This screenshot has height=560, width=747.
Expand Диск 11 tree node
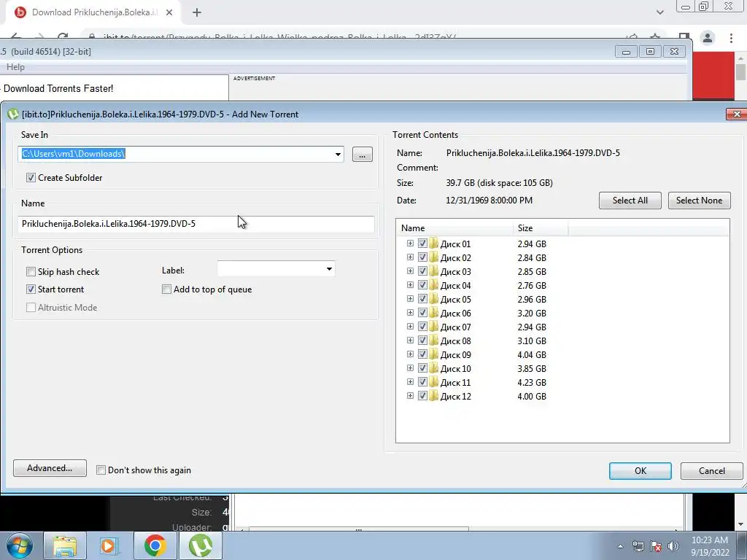[410, 381]
